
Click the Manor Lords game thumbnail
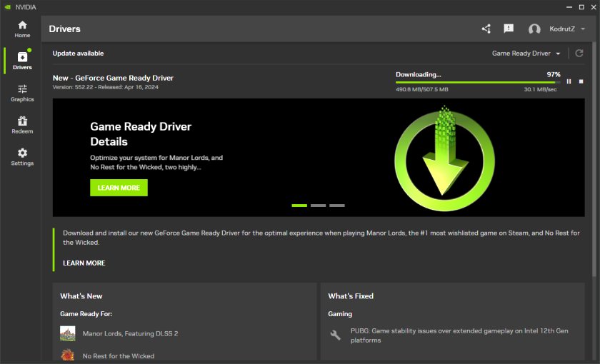tap(68, 333)
